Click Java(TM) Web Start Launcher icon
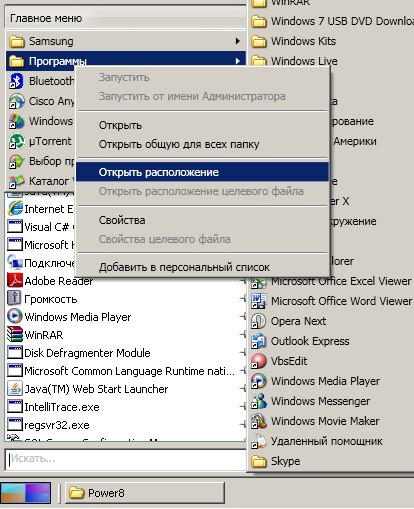Viewport: 414px width, 509px height. [15, 388]
